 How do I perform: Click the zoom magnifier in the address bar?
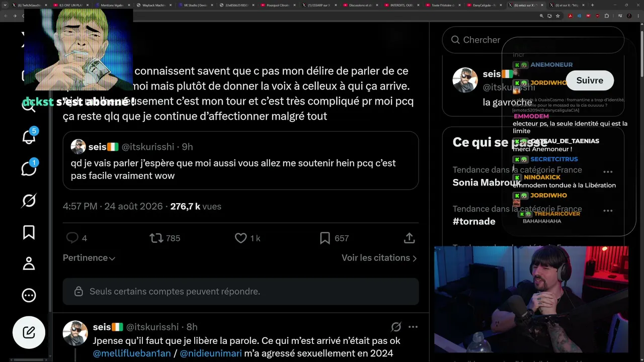[542, 16]
